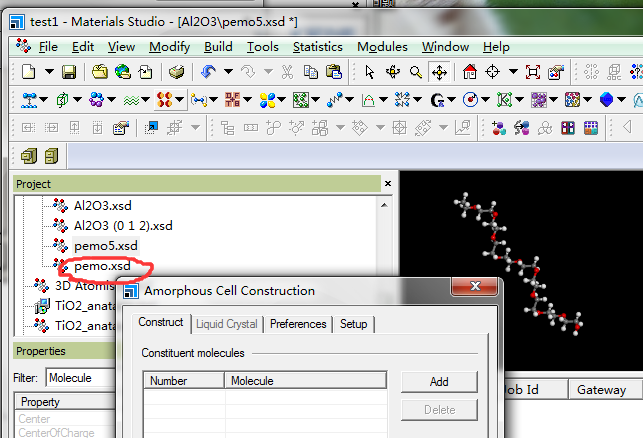The image size is (643, 438).
Task: Select the Translation four-arrow tool
Action: pyautogui.click(x=439, y=73)
